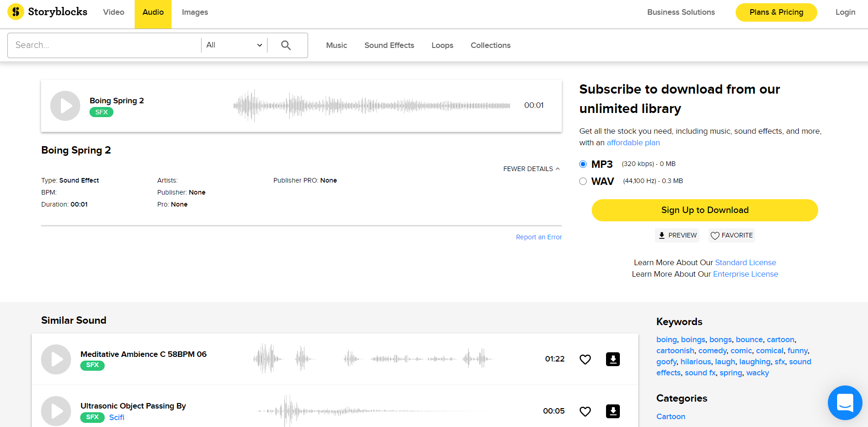Screen dimensions: 868x427
Task: Click Report an Error
Action: click(x=539, y=237)
